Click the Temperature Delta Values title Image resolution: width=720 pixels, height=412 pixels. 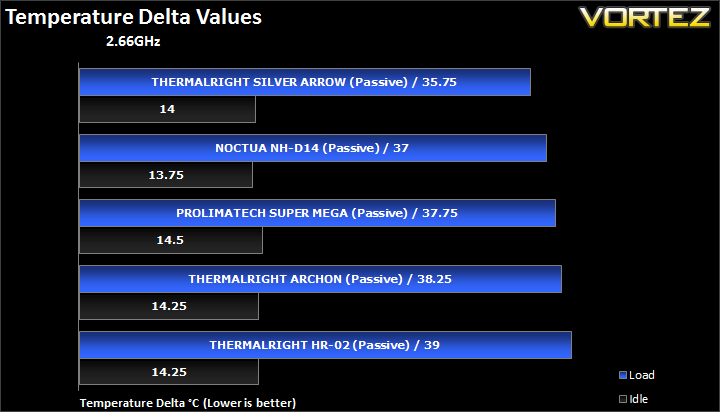click(133, 17)
